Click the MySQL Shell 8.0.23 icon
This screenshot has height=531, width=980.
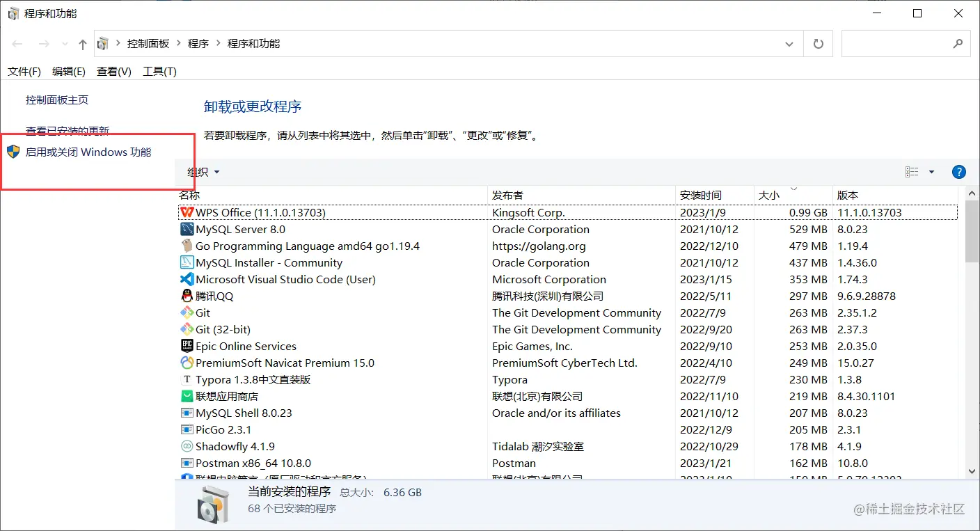[187, 413]
